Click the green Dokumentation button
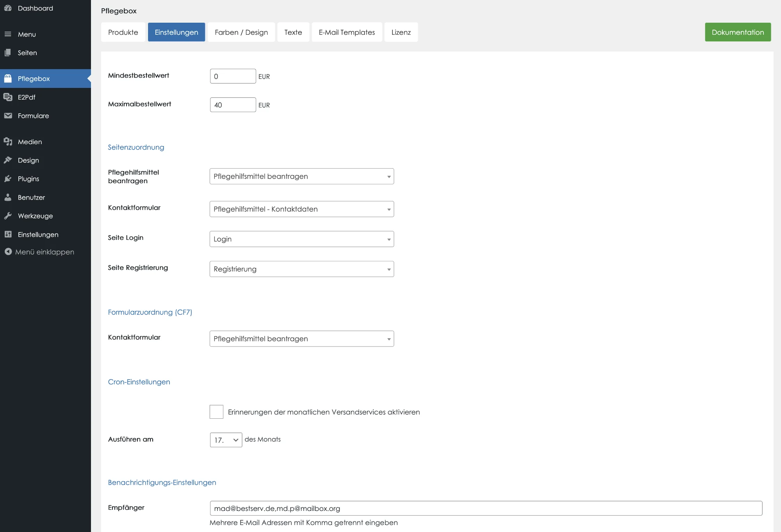 click(x=737, y=32)
